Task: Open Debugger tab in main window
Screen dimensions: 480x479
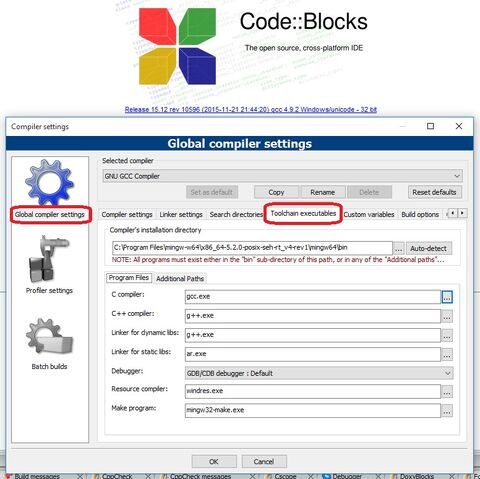Action: coord(347,476)
